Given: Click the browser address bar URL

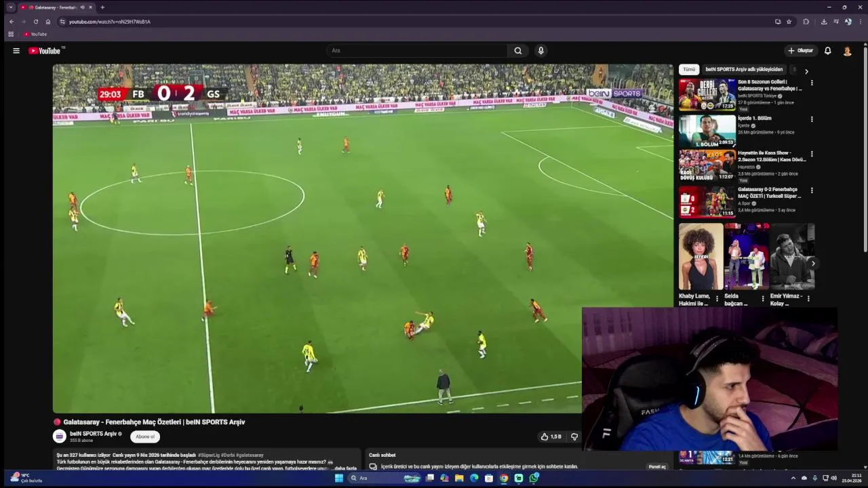Looking at the screenshot, I should point(110,22).
